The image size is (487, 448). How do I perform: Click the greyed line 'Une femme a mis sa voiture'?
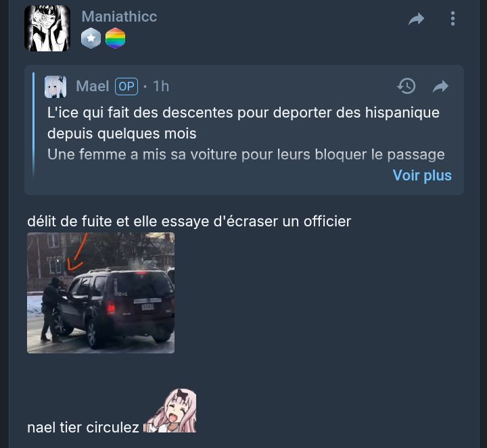(x=246, y=155)
